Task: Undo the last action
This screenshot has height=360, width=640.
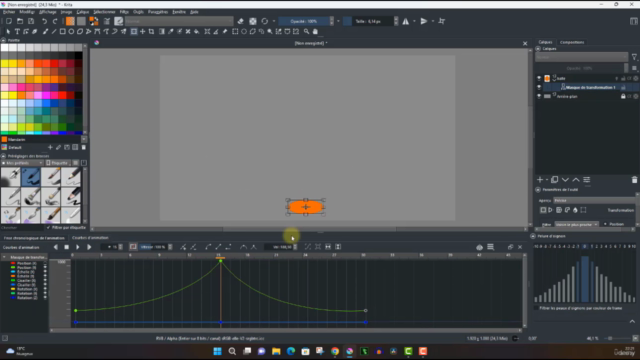Action: pyautogui.click(x=44, y=21)
